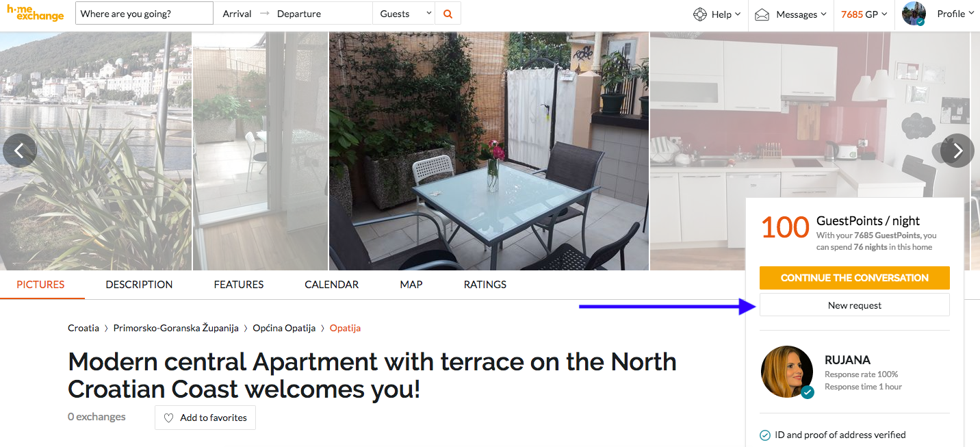Switch to the Description tab
The width and height of the screenshot is (980, 447).
[x=139, y=284]
